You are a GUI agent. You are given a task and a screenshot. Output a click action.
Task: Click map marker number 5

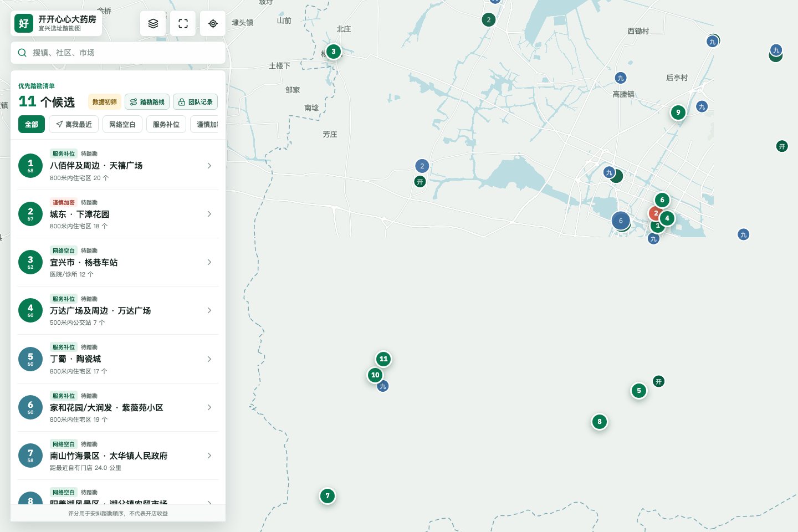[639, 391]
